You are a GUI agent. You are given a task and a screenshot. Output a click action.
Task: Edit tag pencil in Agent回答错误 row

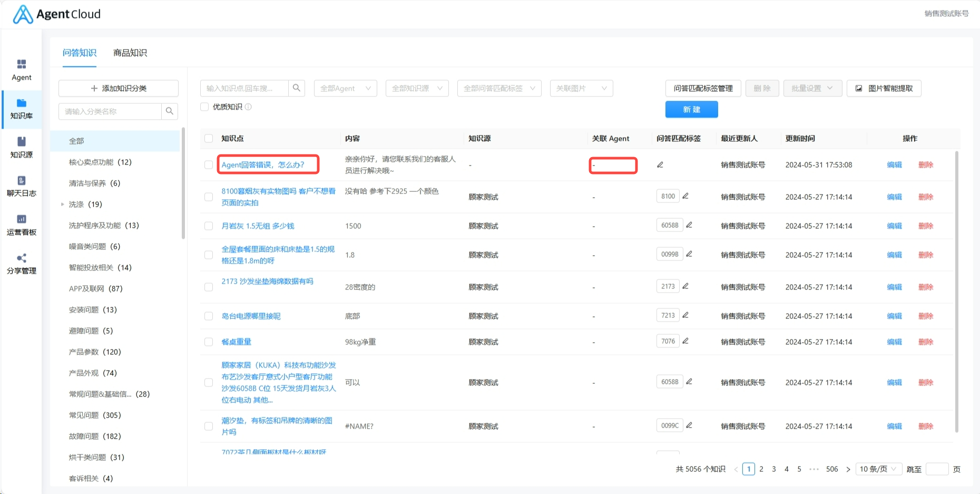[x=660, y=165]
